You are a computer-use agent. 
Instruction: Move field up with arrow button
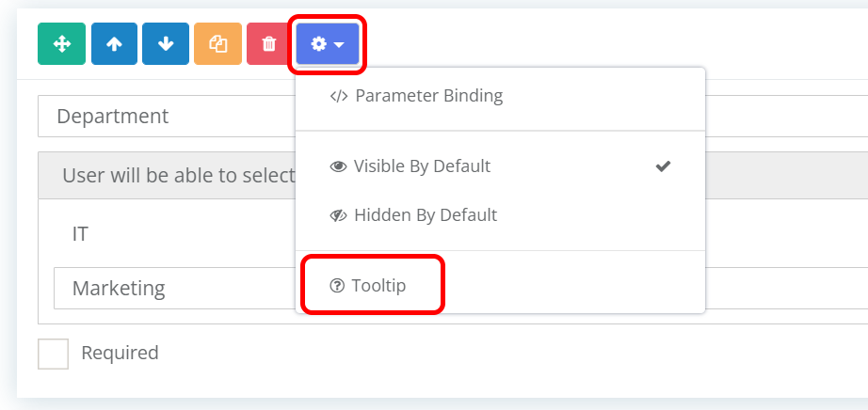coord(114,43)
